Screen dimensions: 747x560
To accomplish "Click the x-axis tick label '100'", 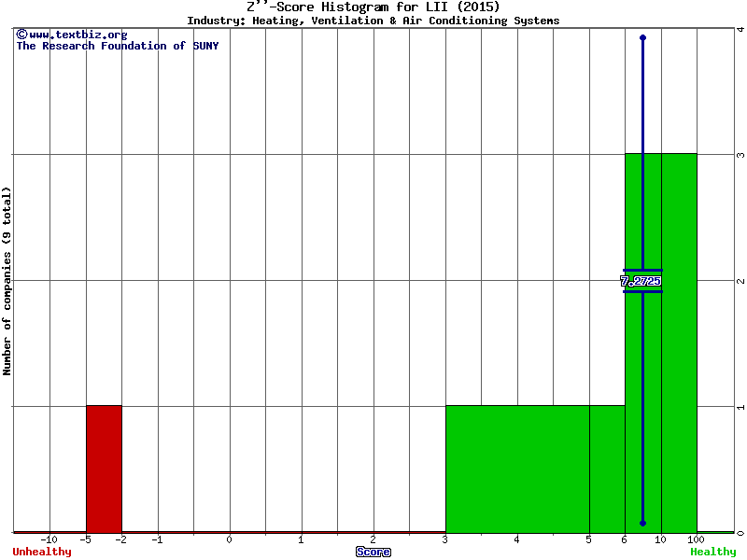I will 696,540.
